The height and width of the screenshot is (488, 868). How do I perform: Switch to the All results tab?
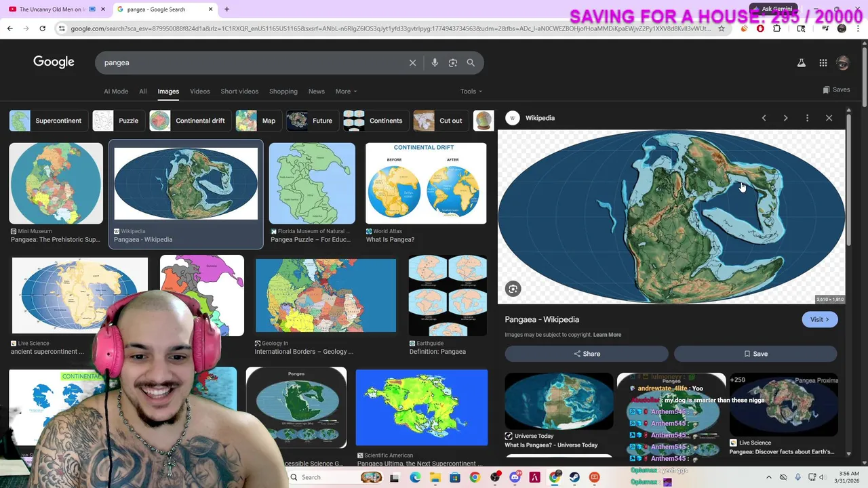click(143, 91)
